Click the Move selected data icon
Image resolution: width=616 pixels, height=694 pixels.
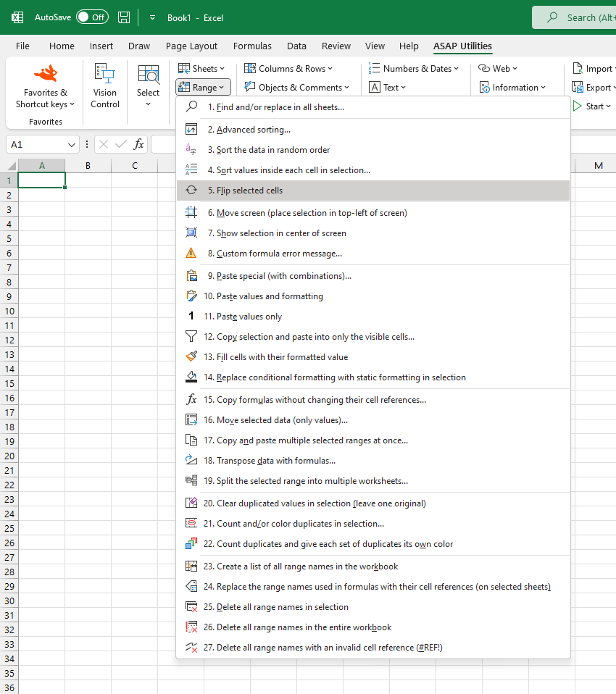coord(191,419)
